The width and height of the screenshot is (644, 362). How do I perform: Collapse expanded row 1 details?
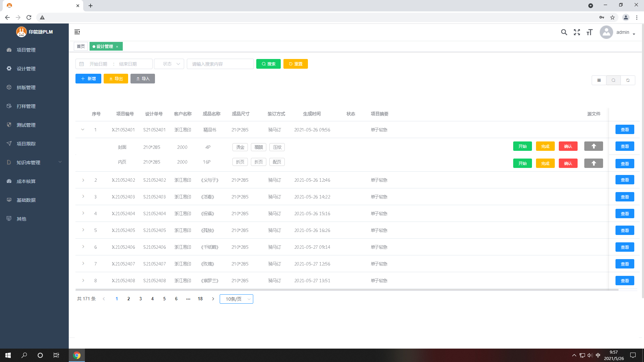click(x=83, y=130)
